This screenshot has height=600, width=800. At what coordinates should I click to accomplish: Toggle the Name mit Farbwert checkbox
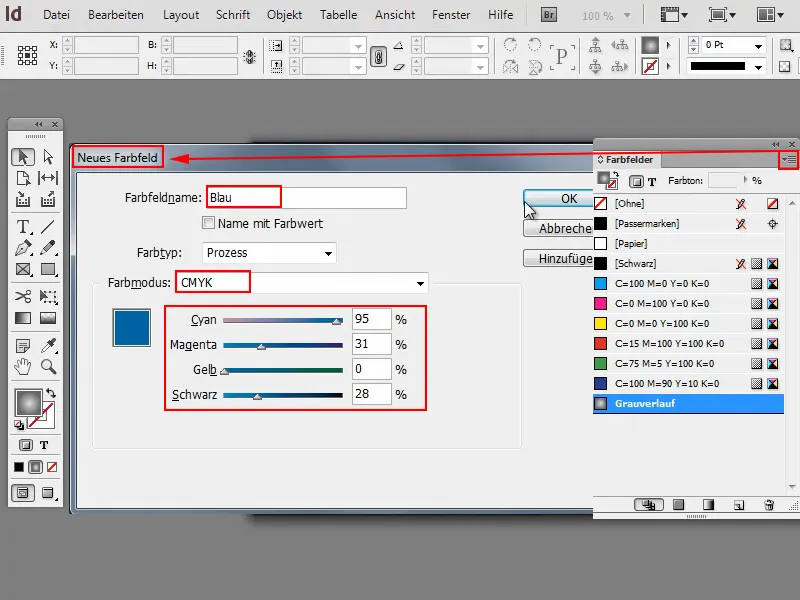click(208, 223)
